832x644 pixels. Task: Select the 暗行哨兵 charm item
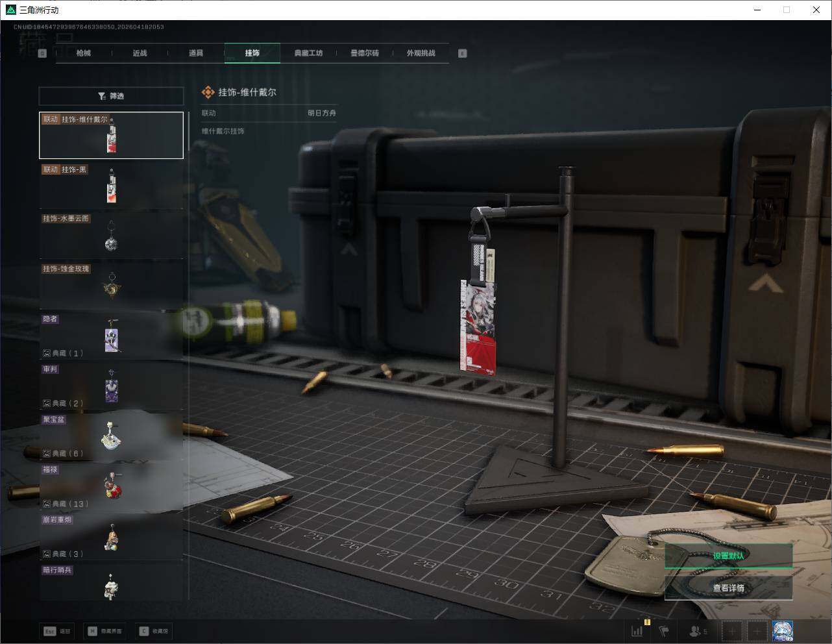[x=111, y=582]
